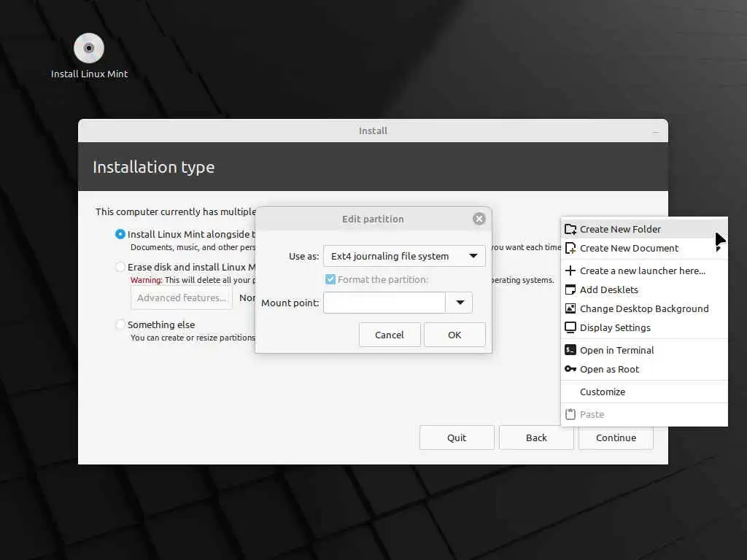Choose Open in Terminal entry

(x=644, y=351)
